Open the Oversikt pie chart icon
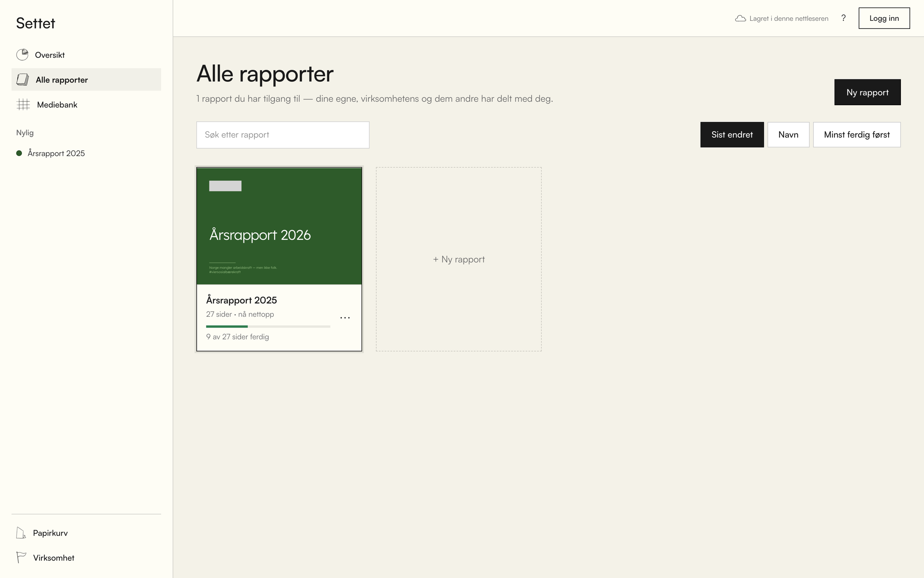The height and width of the screenshot is (578, 924). tap(22, 55)
